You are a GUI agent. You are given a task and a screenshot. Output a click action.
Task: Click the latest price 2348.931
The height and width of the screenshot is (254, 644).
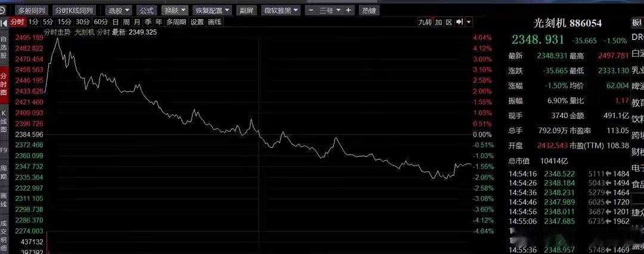point(539,40)
